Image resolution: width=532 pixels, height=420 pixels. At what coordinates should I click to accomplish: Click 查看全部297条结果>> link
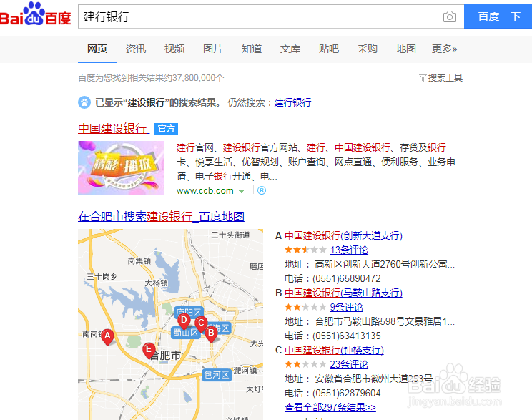pos(330,407)
